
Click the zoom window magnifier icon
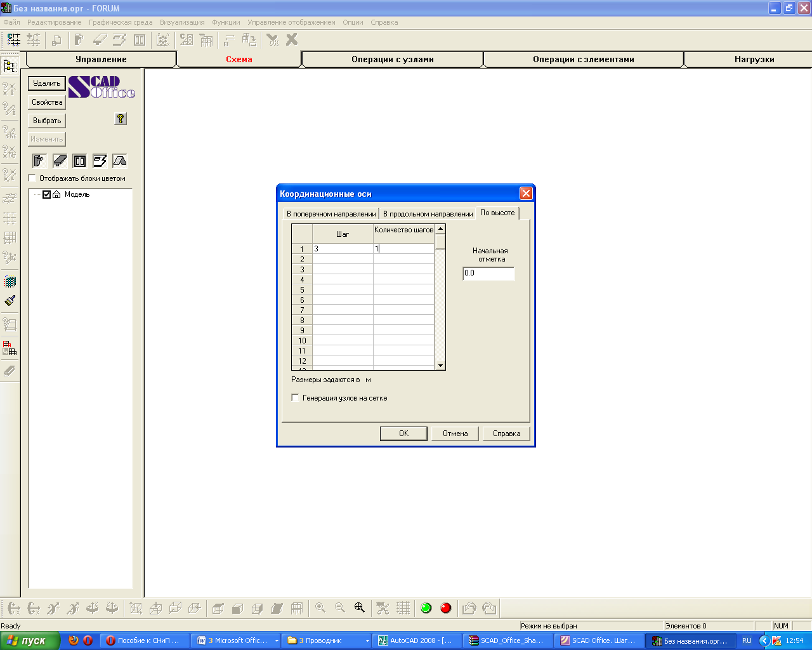click(360, 607)
